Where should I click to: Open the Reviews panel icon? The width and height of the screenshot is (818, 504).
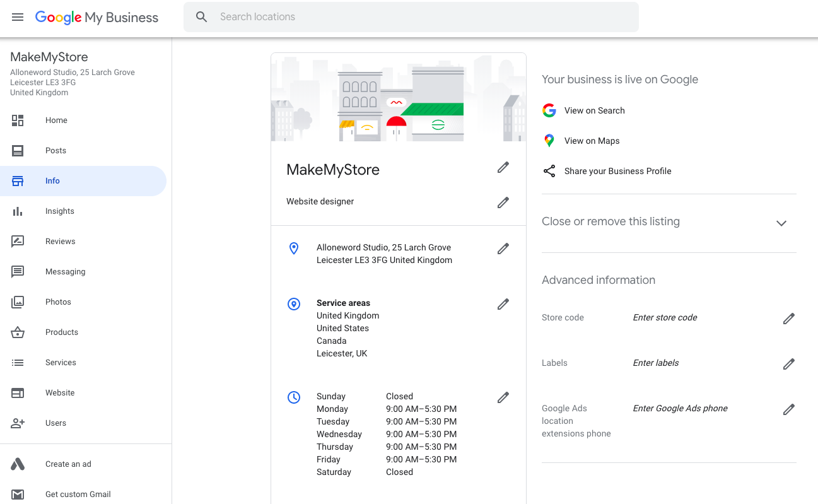pos(18,241)
